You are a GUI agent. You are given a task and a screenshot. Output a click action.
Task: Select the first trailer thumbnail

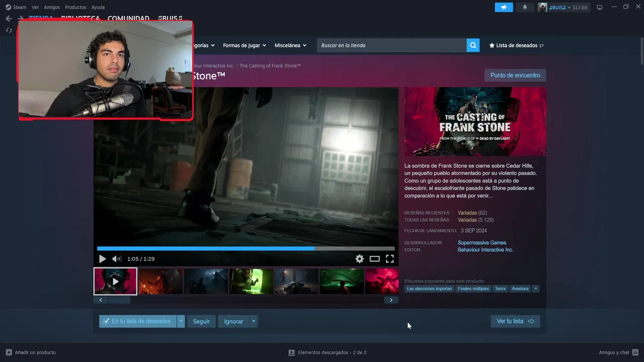click(x=115, y=281)
